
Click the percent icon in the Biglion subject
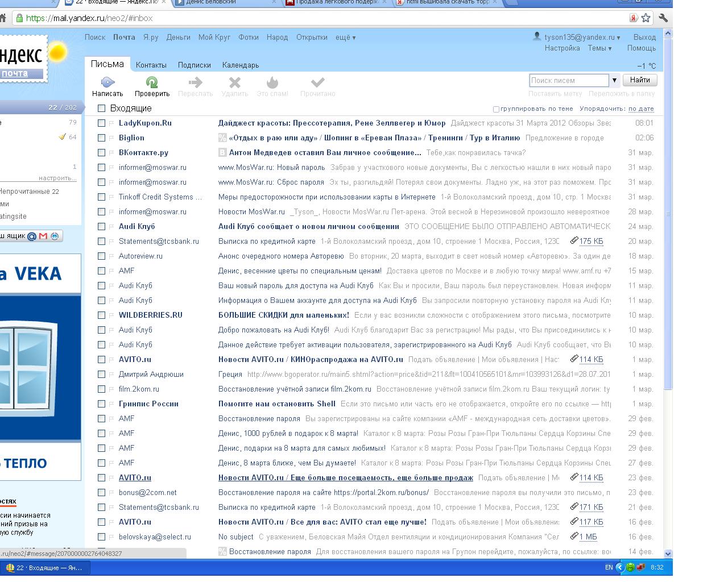(x=222, y=138)
